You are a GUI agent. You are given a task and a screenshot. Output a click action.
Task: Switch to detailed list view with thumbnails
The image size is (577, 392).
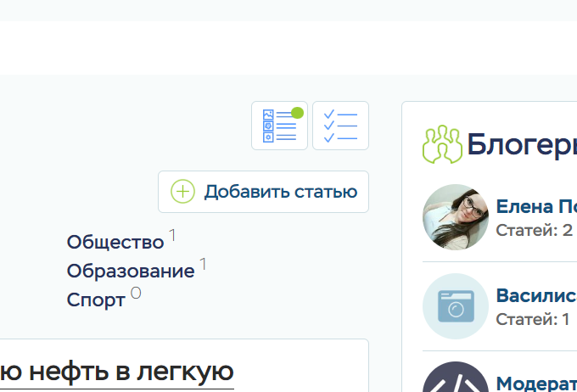(x=279, y=126)
